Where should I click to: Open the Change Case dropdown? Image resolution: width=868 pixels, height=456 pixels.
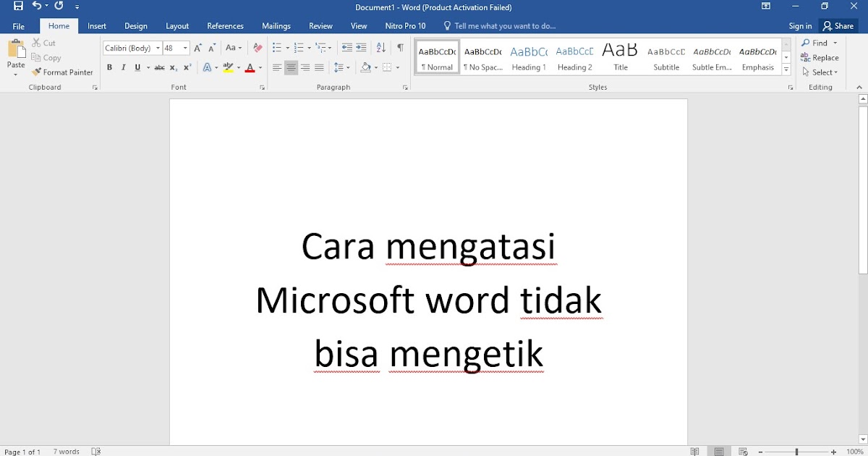[x=233, y=48]
